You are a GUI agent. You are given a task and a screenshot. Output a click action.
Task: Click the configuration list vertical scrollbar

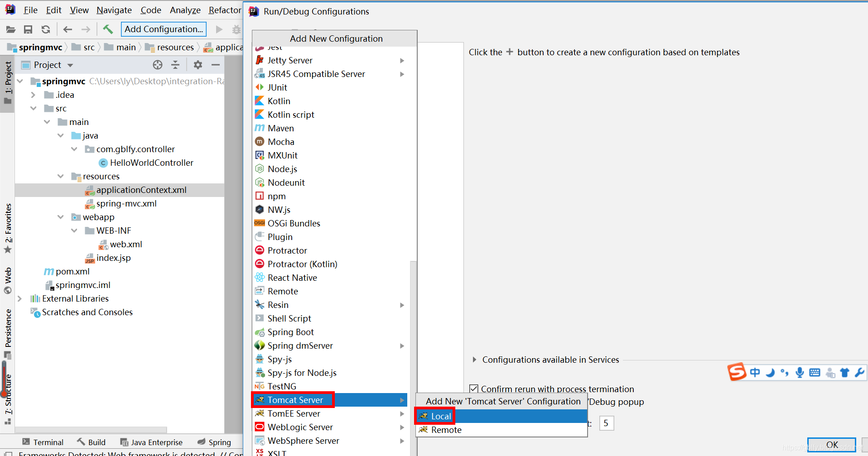click(x=413, y=358)
